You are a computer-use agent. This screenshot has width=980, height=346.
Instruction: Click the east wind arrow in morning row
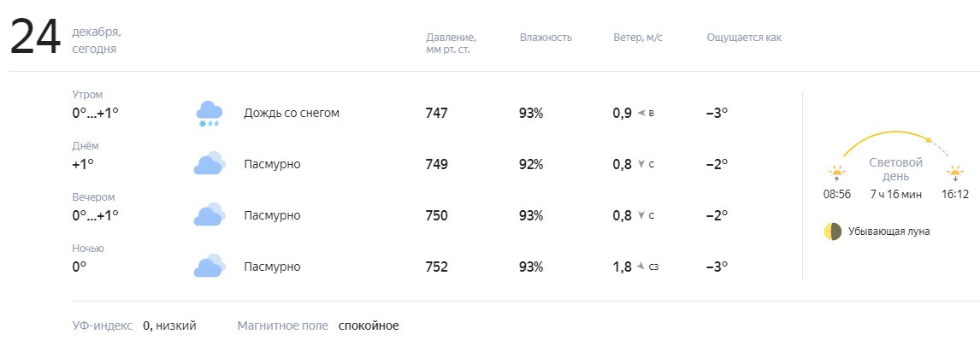point(641,114)
